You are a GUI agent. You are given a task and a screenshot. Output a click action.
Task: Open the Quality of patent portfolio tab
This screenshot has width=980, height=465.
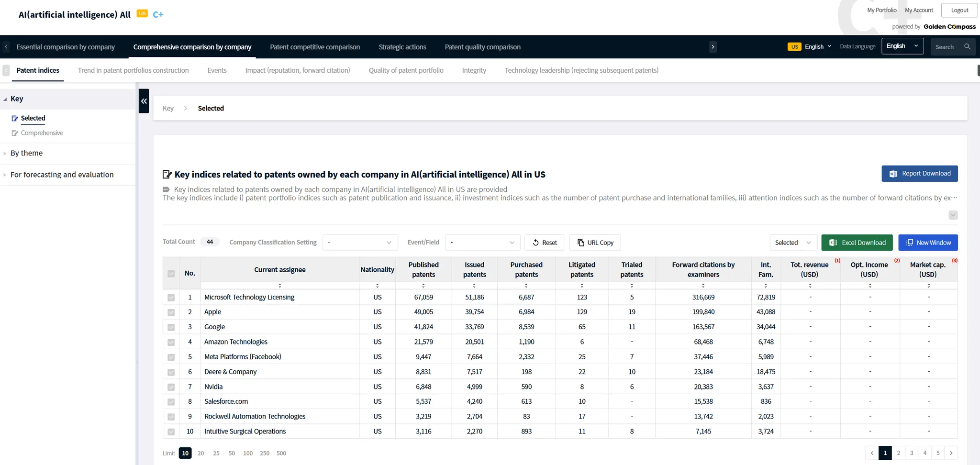point(406,70)
